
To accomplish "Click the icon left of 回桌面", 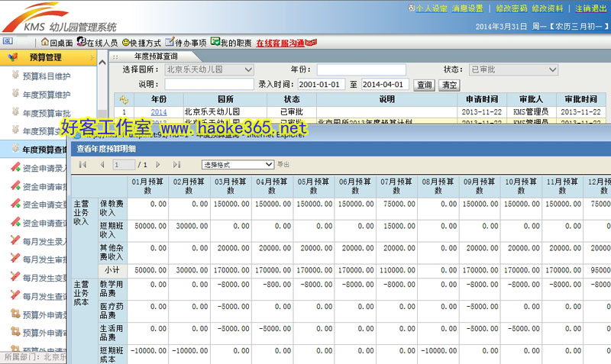I will [x=8, y=41].
